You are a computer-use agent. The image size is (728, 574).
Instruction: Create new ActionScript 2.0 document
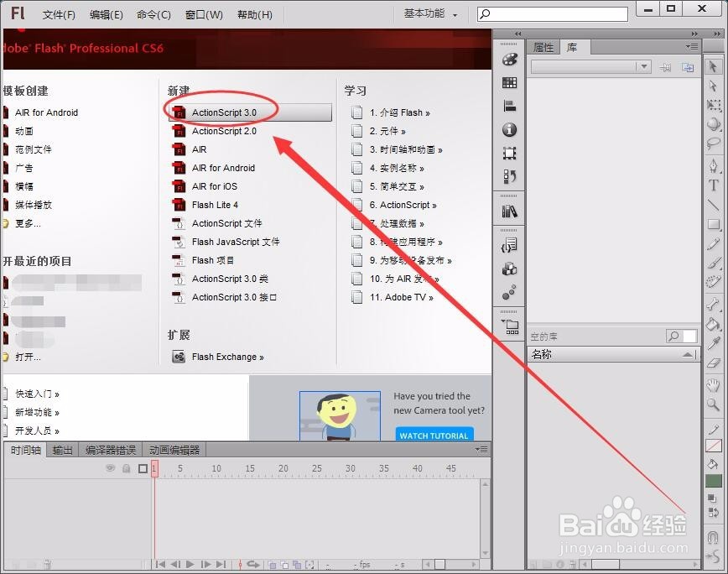pos(224,131)
